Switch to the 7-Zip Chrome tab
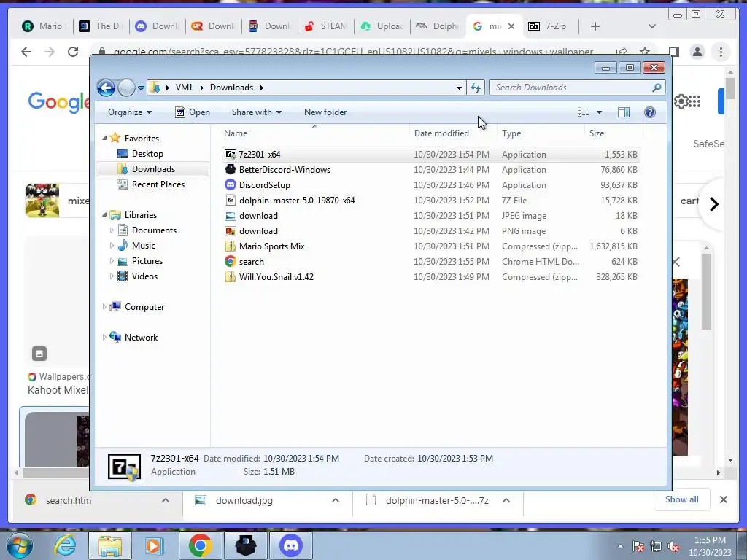 click(x=549, y=26)
